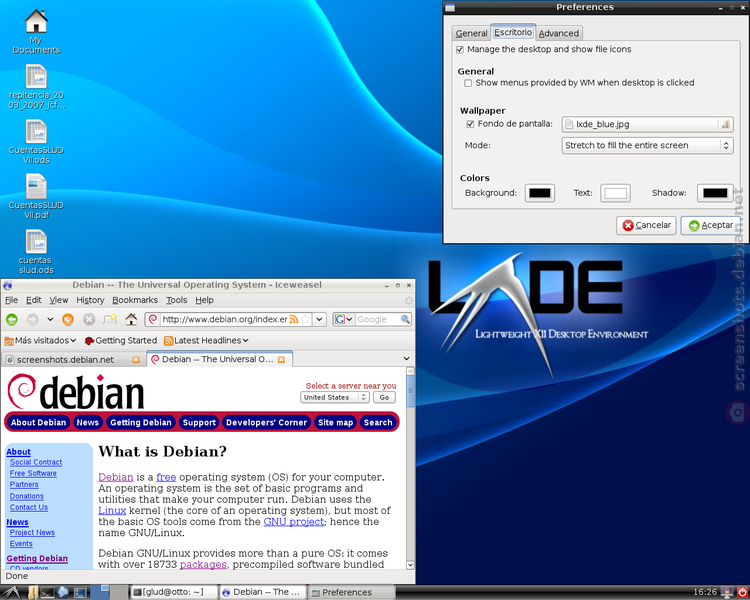Close the Debian Universal tab
The height and width of the screenshot is (600, 750).
point(281,359)
